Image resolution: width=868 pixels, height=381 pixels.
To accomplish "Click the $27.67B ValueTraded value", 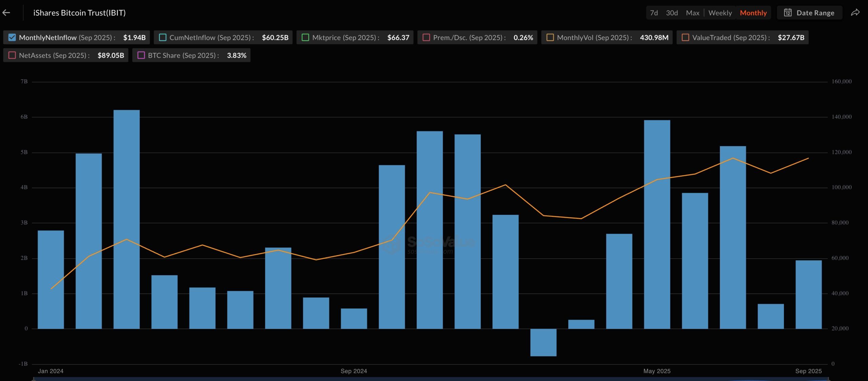I will (x=791, y=37).
